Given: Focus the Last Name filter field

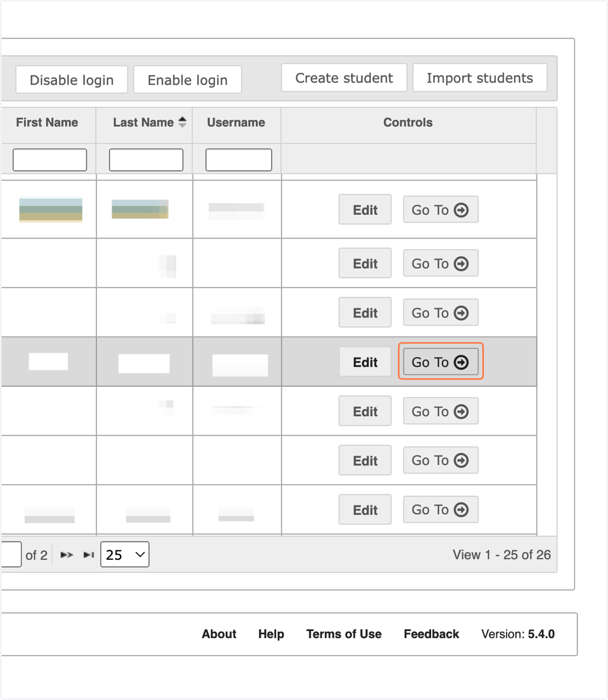Looking at the screenshot, I should coord(146,160).
